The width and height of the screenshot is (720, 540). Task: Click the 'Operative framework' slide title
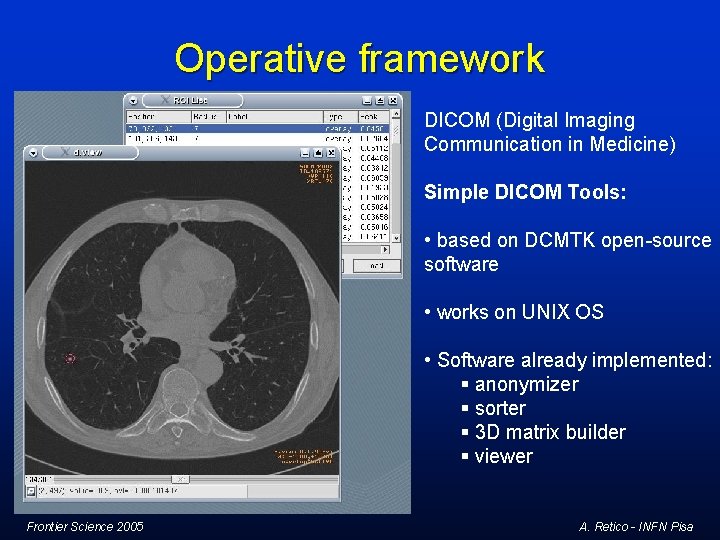click(x=360, y=58)
